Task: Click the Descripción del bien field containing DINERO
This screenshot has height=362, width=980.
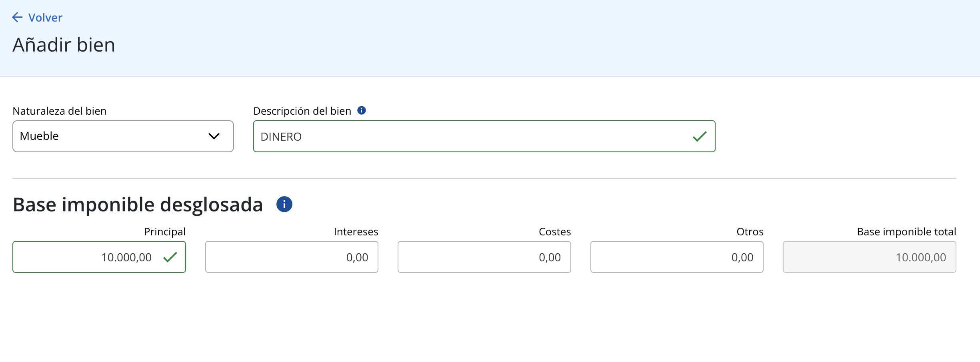Action: [x=472, y=137]
